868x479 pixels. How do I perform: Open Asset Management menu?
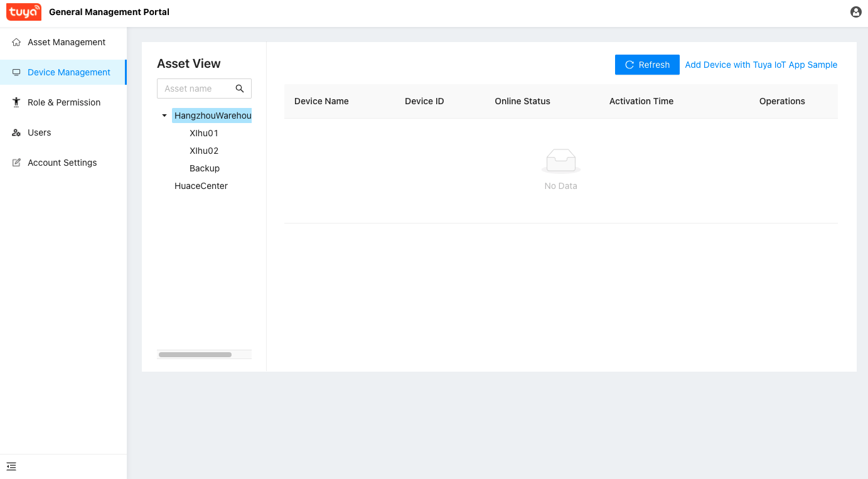pyautogui.click(x=67, y=42)
